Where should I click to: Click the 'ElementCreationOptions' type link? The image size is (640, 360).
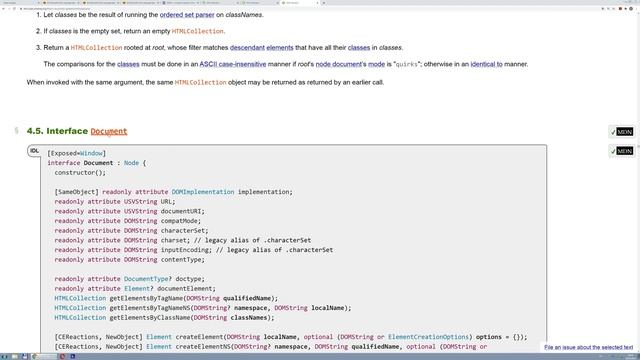[428, 337]
